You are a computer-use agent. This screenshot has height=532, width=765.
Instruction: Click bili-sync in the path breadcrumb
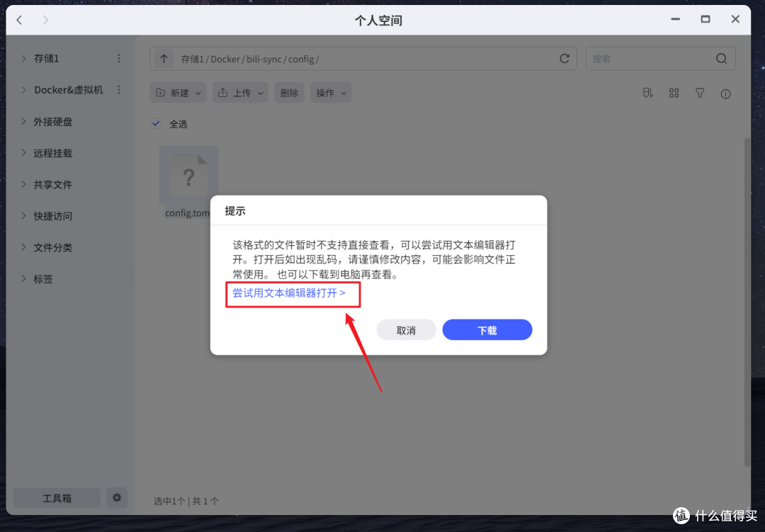point(264,59)
